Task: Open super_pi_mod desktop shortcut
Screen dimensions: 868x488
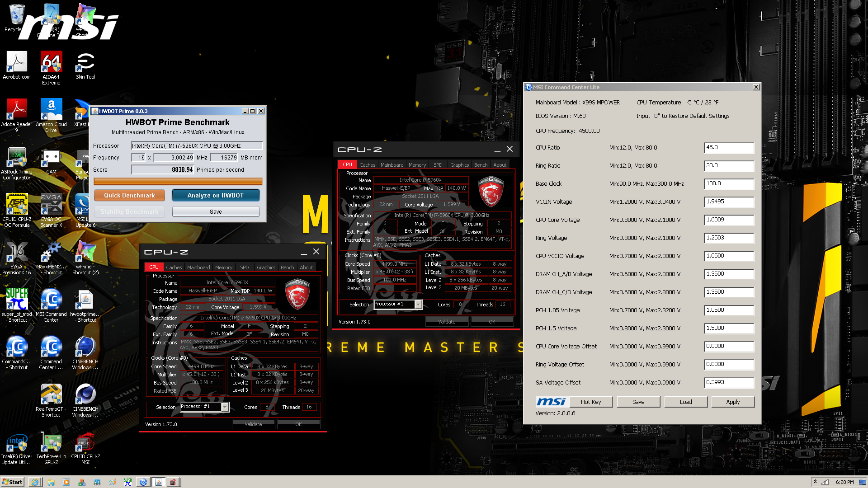Action: [x=17, y=305]
